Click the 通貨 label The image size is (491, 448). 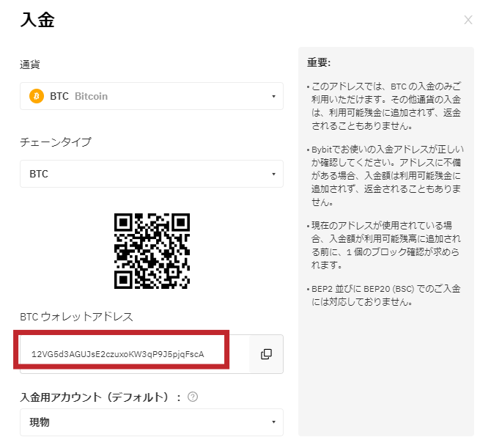[30, 65]
